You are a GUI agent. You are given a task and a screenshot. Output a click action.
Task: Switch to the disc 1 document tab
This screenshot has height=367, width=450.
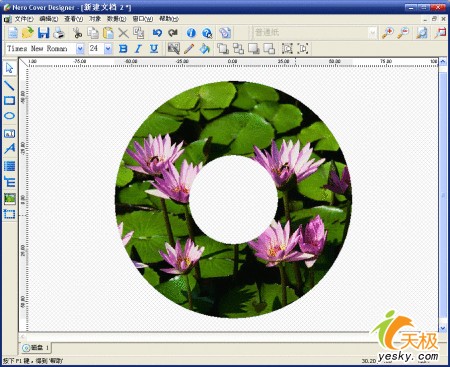36,348
